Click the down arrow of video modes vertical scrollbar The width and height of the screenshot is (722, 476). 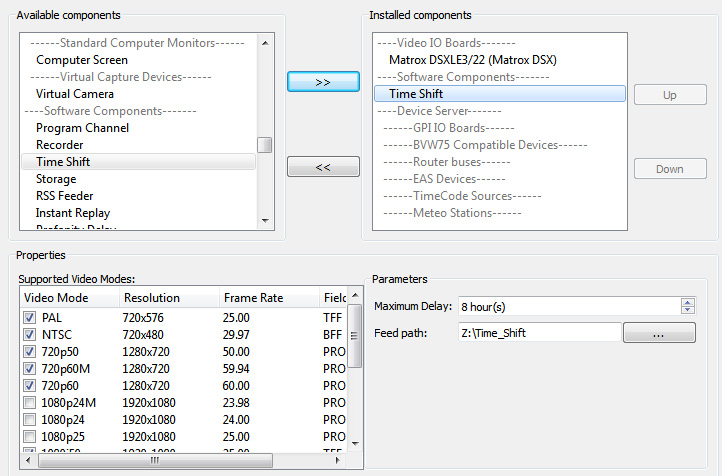[x=355, y=444]
